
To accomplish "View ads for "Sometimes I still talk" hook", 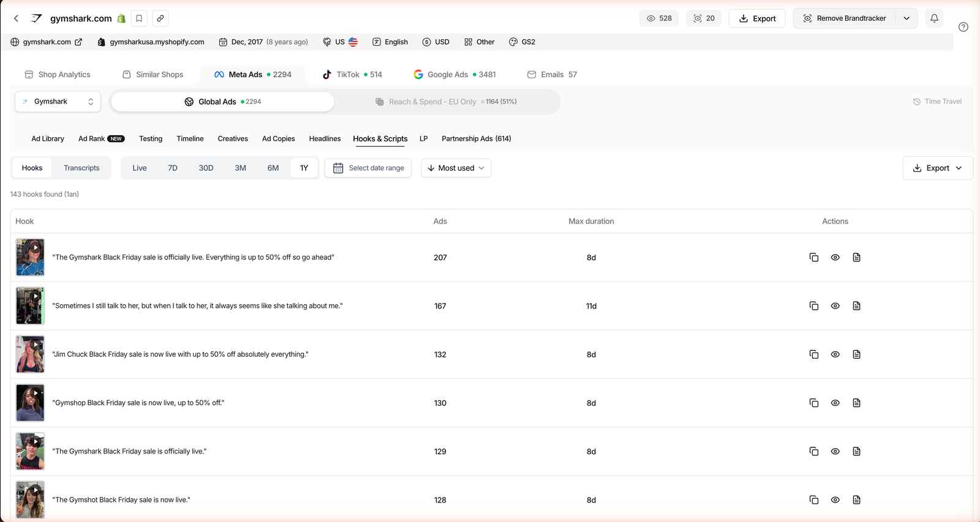I will [x=835, y=306].
